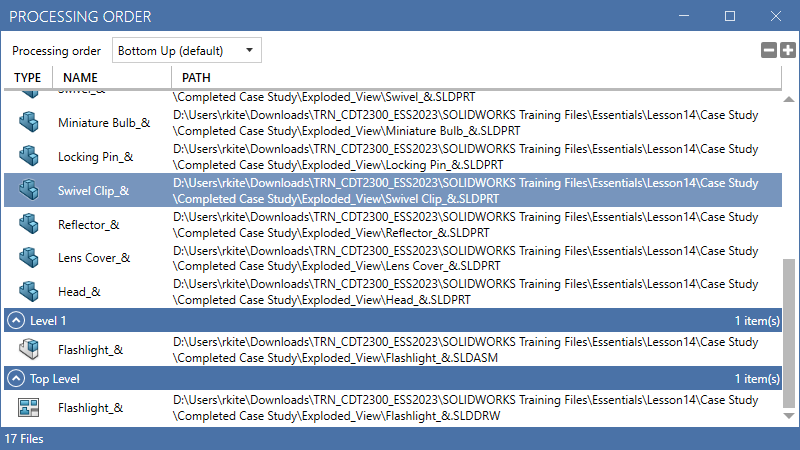This screenshot has width=800, height=450.
Task: Click the Swivel Clip_&.SLDPRT path text
Action: [465, 190]
